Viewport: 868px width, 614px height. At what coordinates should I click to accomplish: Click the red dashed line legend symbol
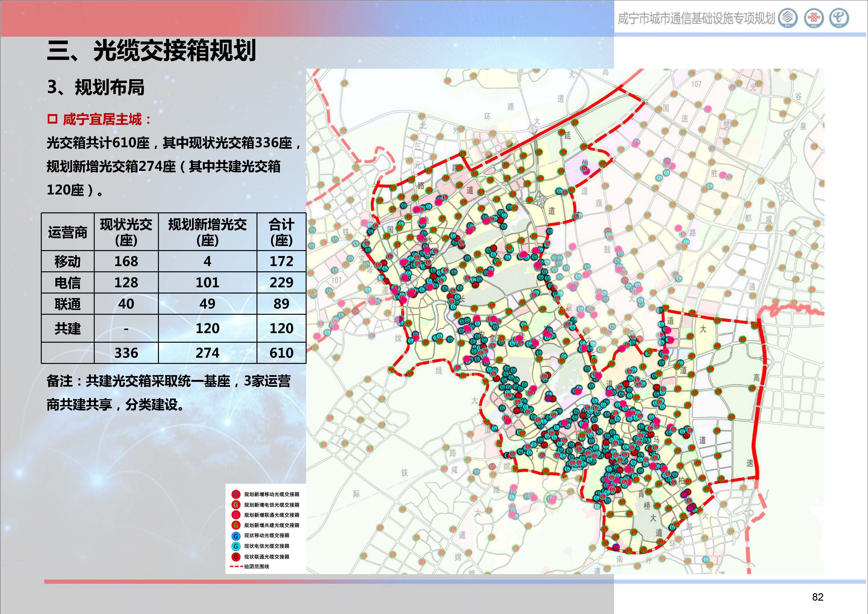click(236, 567)
